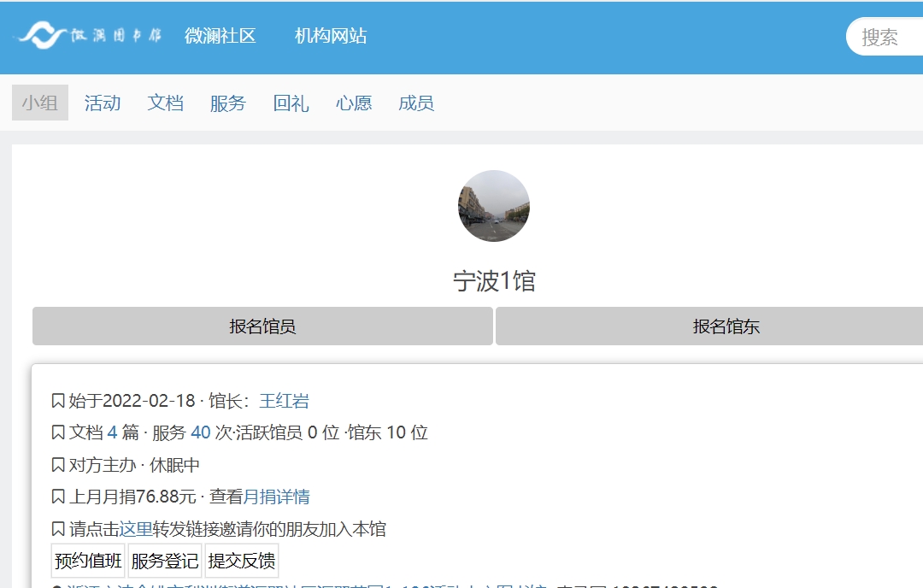Open the 机构网站 navigation link
923x588 pixels.
330,36
